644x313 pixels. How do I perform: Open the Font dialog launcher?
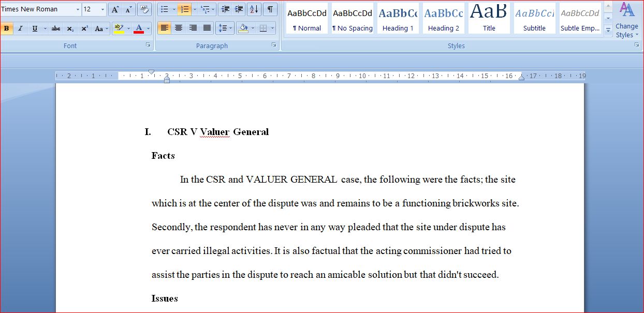click(x=149, y=45)
